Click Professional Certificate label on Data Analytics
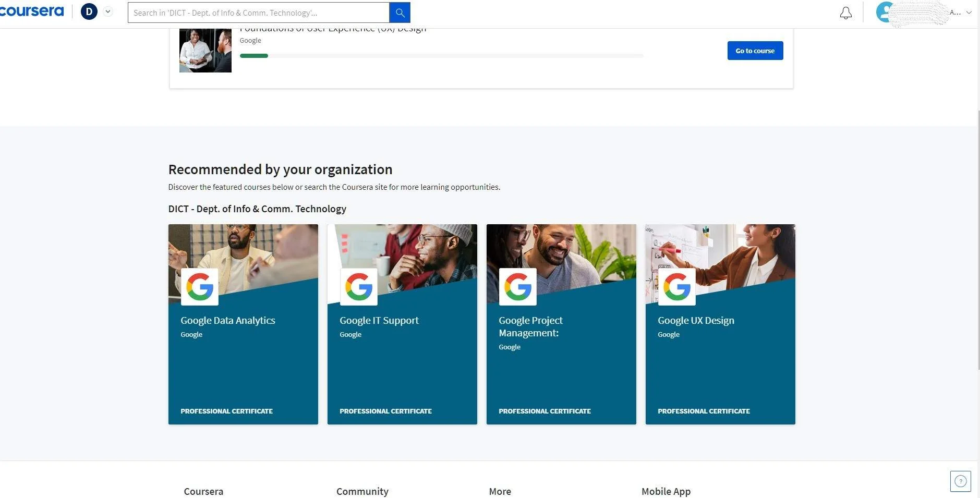The width and height of the screenshot is (980, 498). tap(226, 411)
